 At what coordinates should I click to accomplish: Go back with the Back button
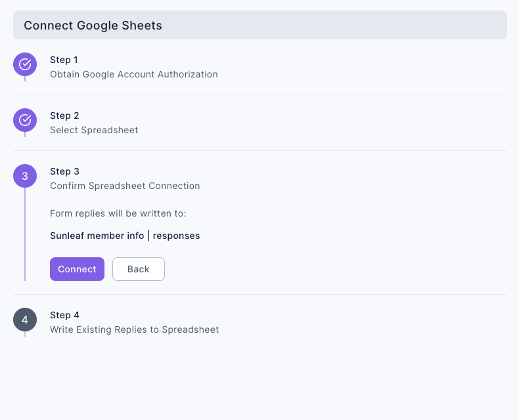click(x=139, y=269)
